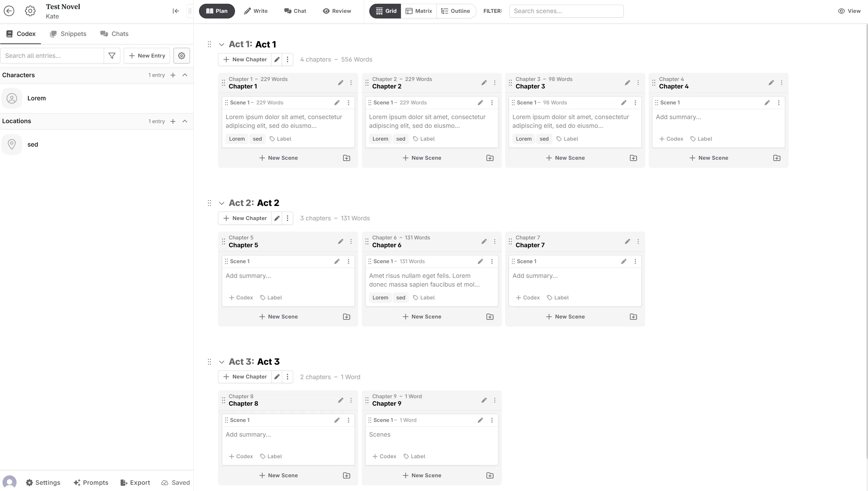Open codex filter funnel icon

pyautogui.click(x=112, y=56)
